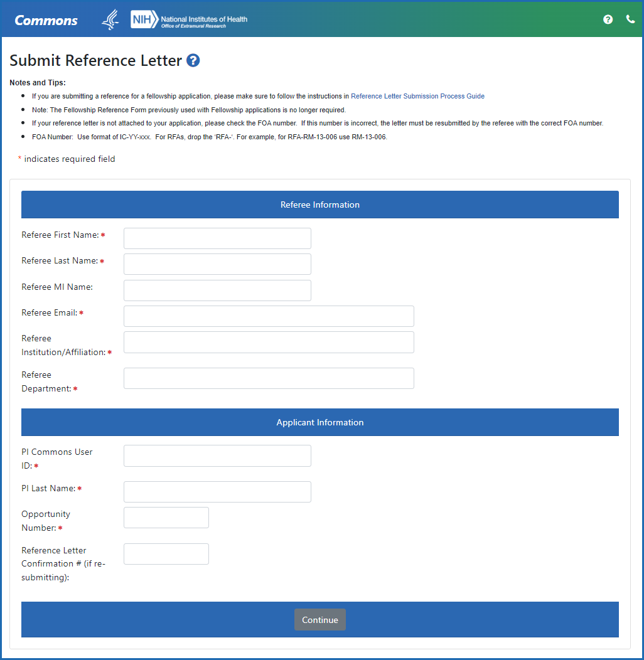Click the 'indicates required field' note
The image size is (644, 660).
(x=70, y=159)
